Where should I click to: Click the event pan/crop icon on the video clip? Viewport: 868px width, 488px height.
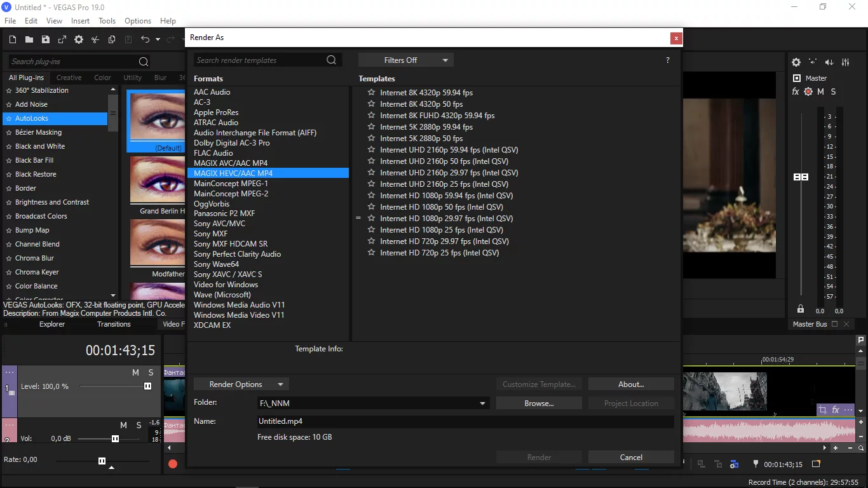[823, 410]
